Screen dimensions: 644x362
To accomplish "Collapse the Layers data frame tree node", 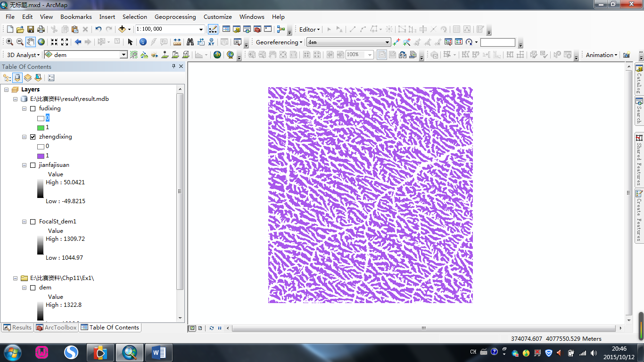I will point(6,90).
